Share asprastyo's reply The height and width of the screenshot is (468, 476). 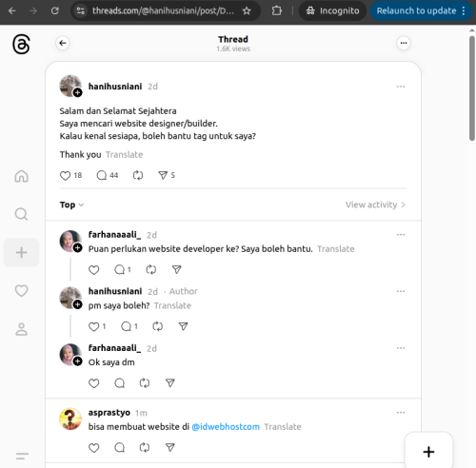pyautogui.click(x=170, y=448)
